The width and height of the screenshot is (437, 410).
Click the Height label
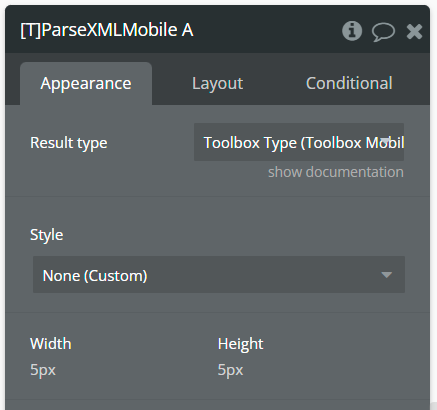coord(240,344)
